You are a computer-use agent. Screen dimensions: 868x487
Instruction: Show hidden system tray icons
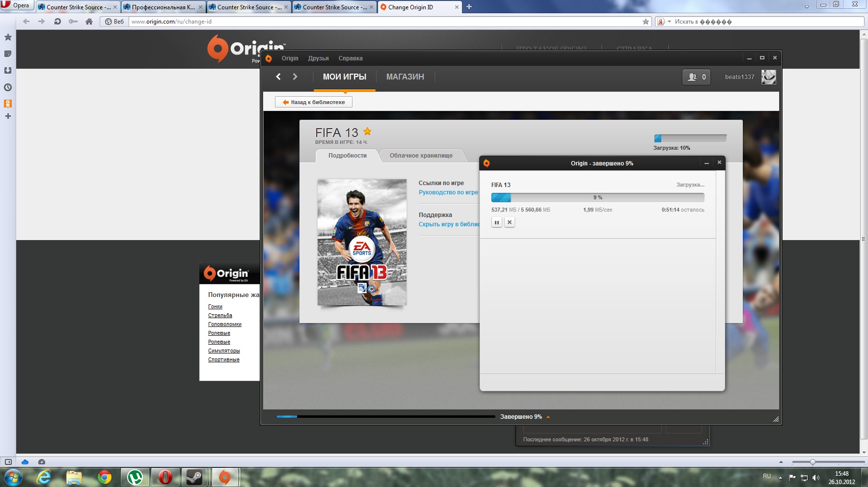point(780,477)
